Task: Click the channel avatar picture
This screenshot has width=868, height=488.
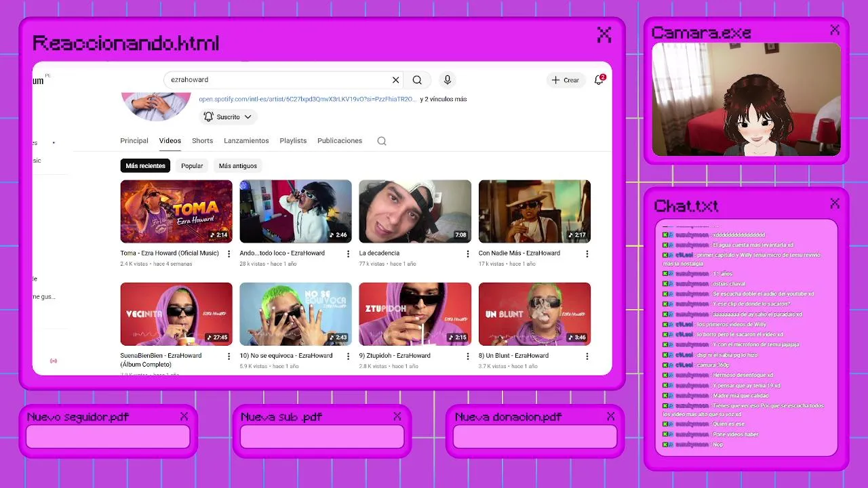Action: coord(156,106)
